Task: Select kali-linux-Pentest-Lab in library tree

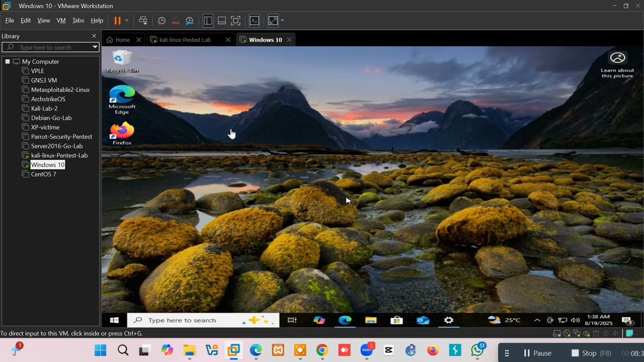Action: pyautogui.click(x=59, y=155)
